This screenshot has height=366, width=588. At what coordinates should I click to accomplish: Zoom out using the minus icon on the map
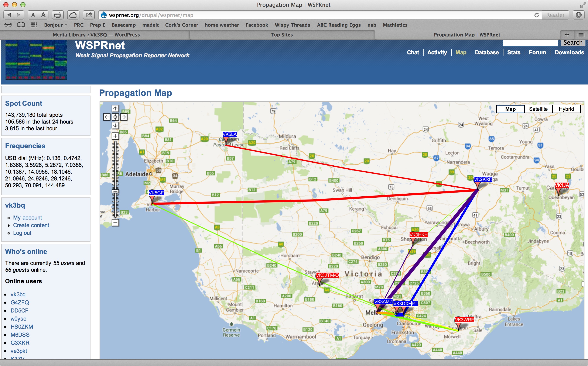pyautogui.click(x=115, y=222)
